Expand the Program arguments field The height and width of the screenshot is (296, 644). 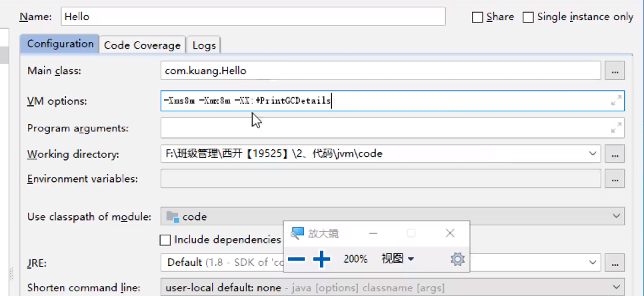[x=616, y=128]
